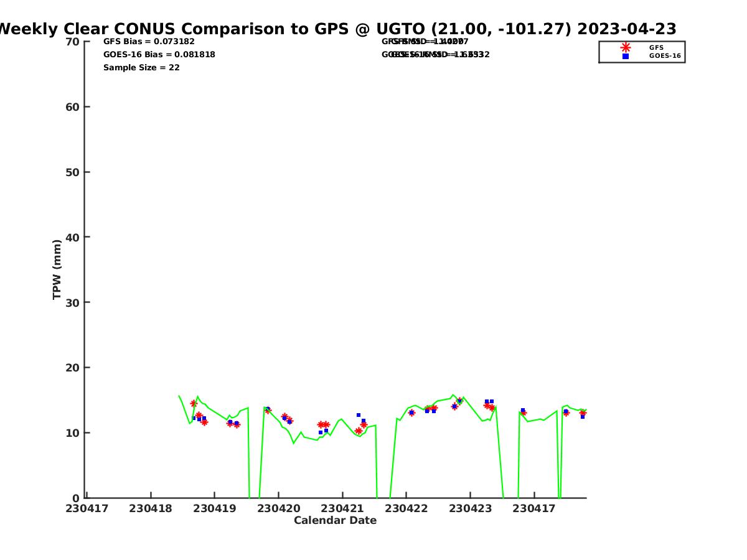Image resolution: width=747 pixels, height=560 pixels.
Task: Select the GOES-16 label in the legend
Action: coord(665,56)
